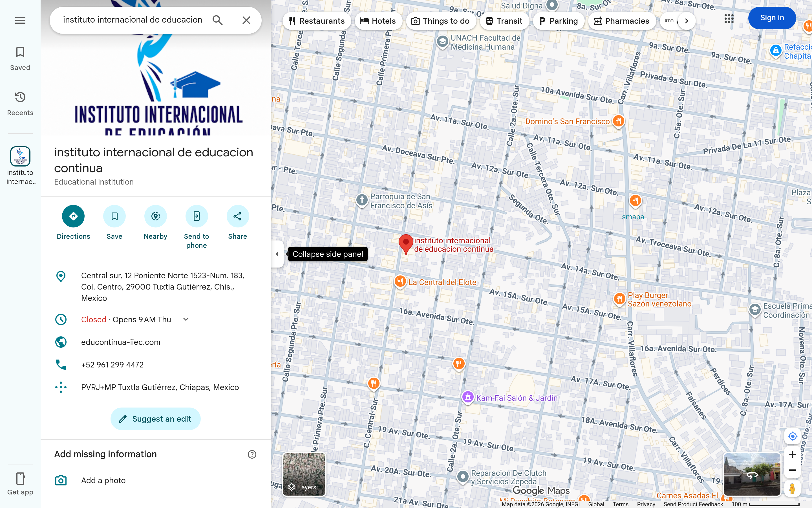Click the search magnifier icon

(217, 20)
